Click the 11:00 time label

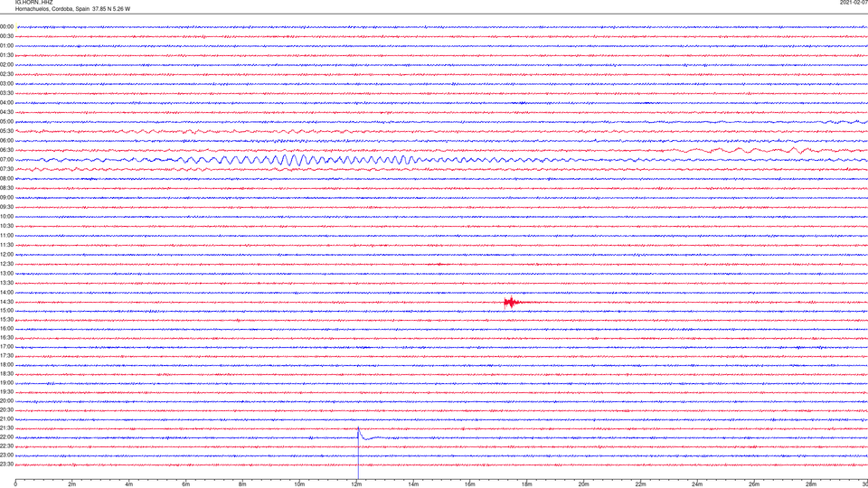coord(6,236)
